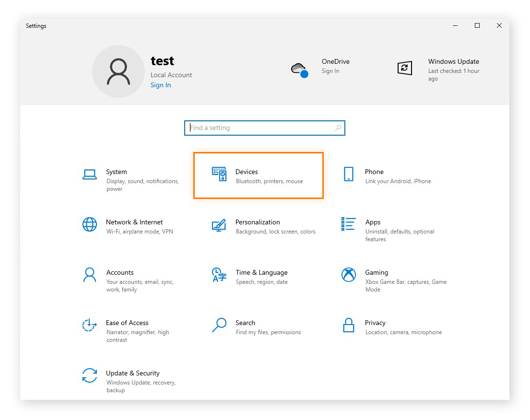Close the Settings window

point(499,26)
